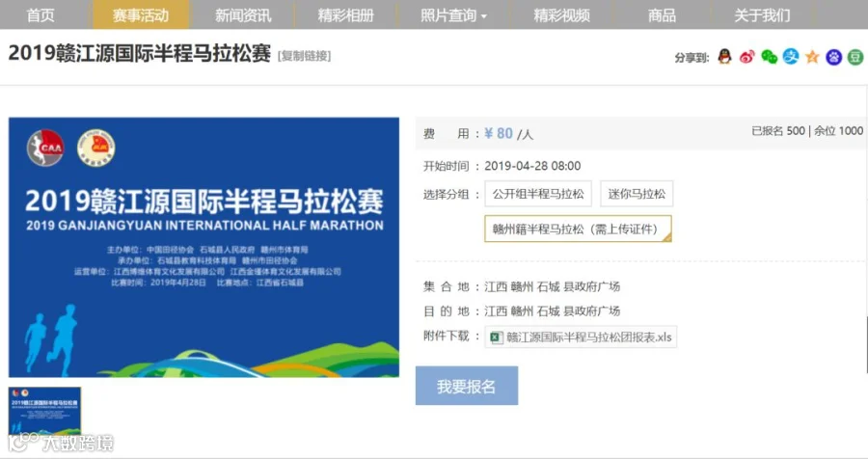Open 精彩相册 navigation item
This screenshot has height=459, width=868.
[x=346, y=15]
